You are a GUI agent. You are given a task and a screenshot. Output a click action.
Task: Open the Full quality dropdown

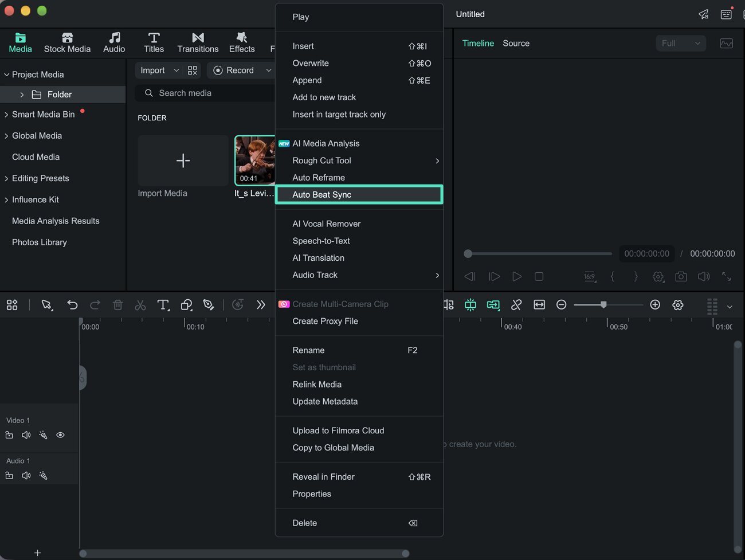681,43
